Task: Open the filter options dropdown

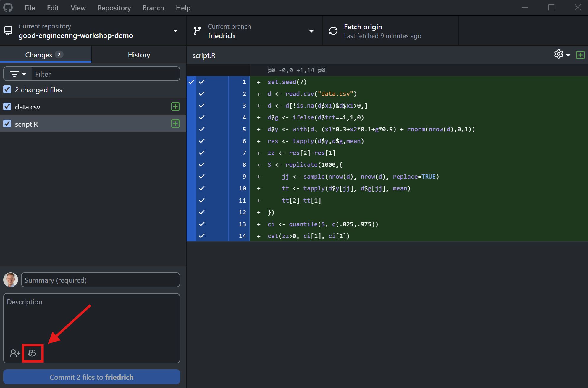Action: [x=18, y=74]
